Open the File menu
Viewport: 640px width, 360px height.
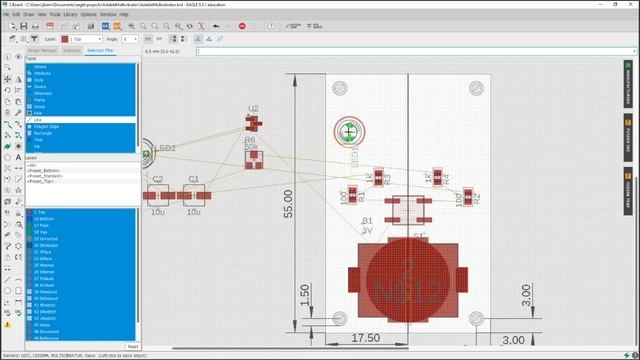click(x=6, y=14)
